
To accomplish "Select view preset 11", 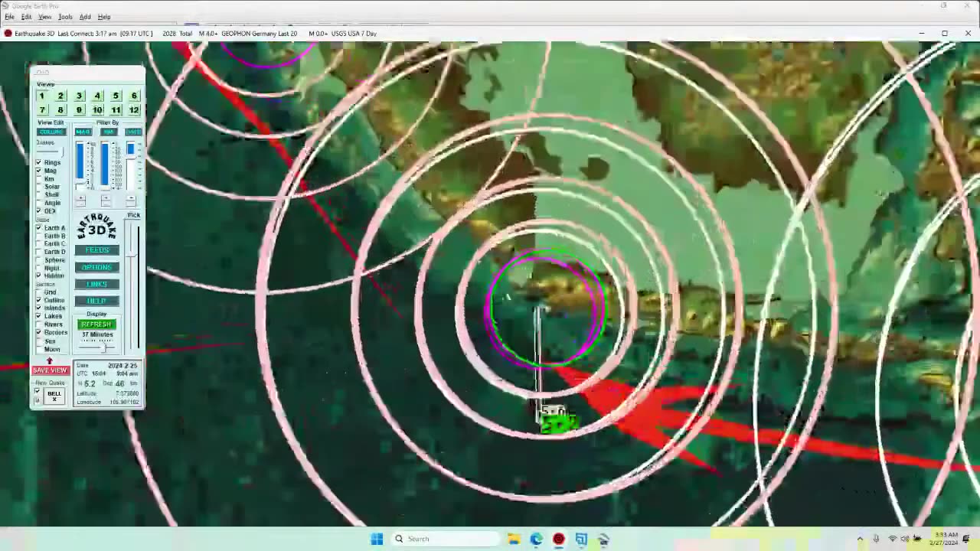I will [x=116, y=110].
